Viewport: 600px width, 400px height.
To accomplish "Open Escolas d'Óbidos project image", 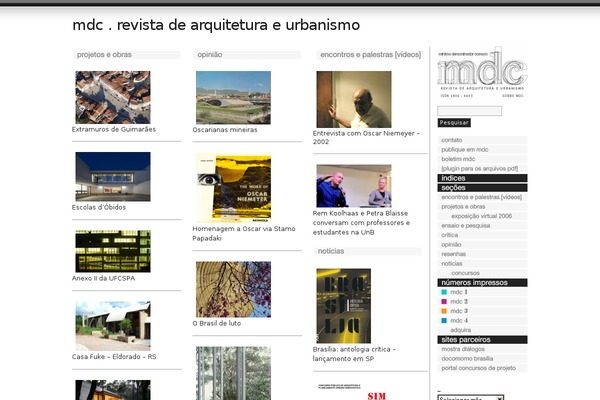I will tap(112, 177).
